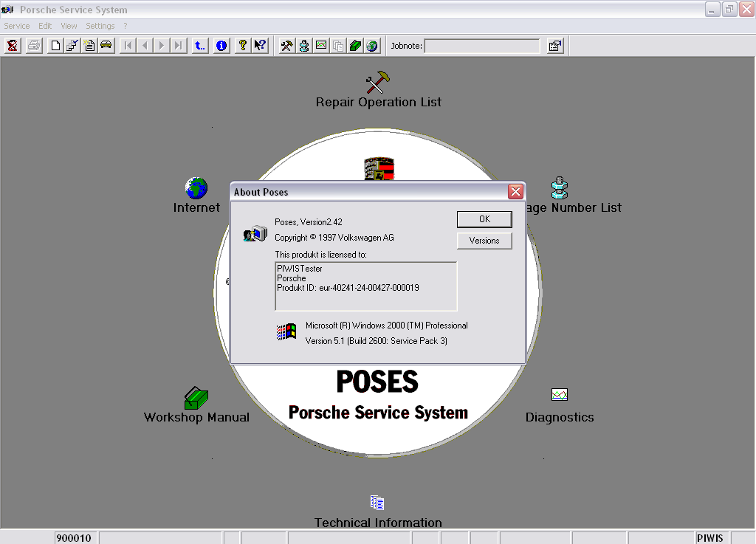Close the About Poses dialog
The width and height of the screenshot is (756, 544).
coord(515,192)
